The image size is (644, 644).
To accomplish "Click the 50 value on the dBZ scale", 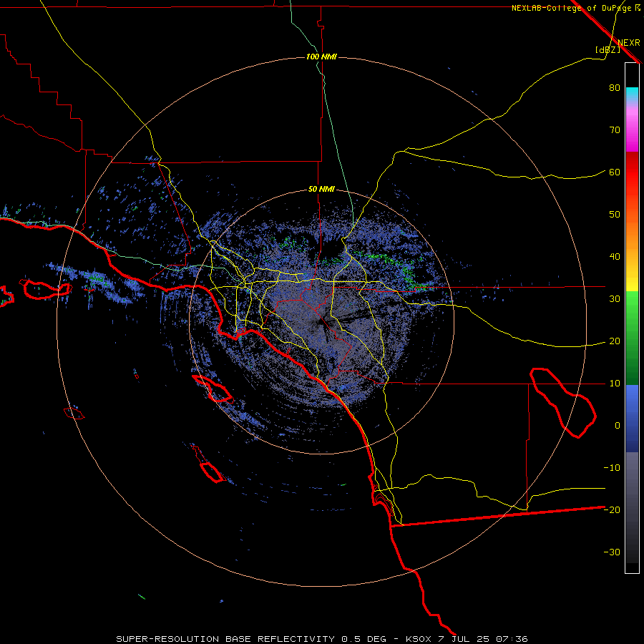I will pyautogui.click(x=615, y=215).
